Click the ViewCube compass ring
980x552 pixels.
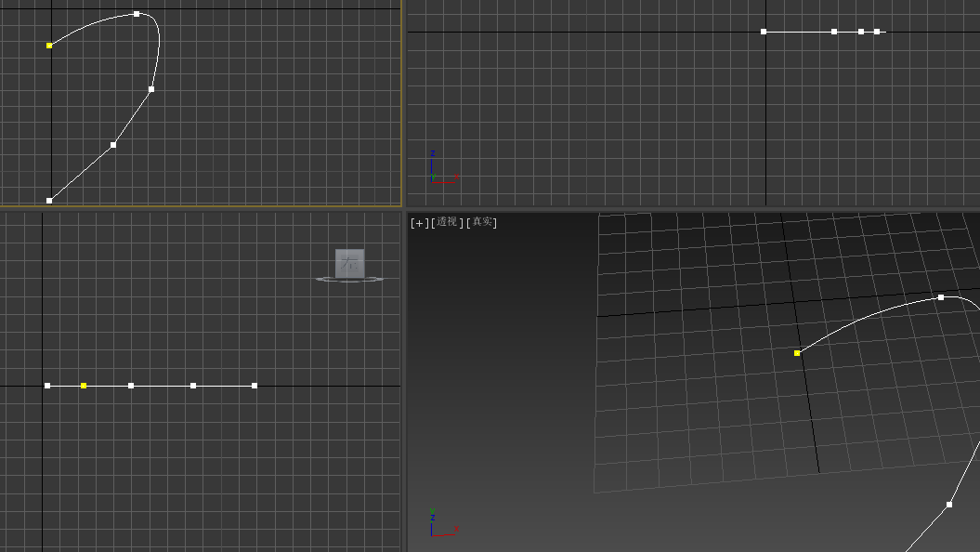point(349,280)
